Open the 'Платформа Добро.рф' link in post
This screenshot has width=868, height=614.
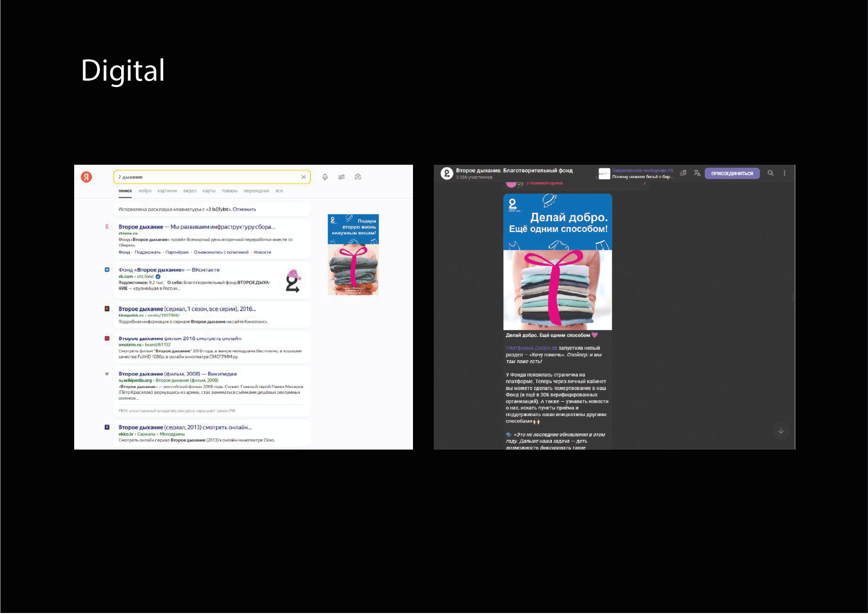pos(531,348)
